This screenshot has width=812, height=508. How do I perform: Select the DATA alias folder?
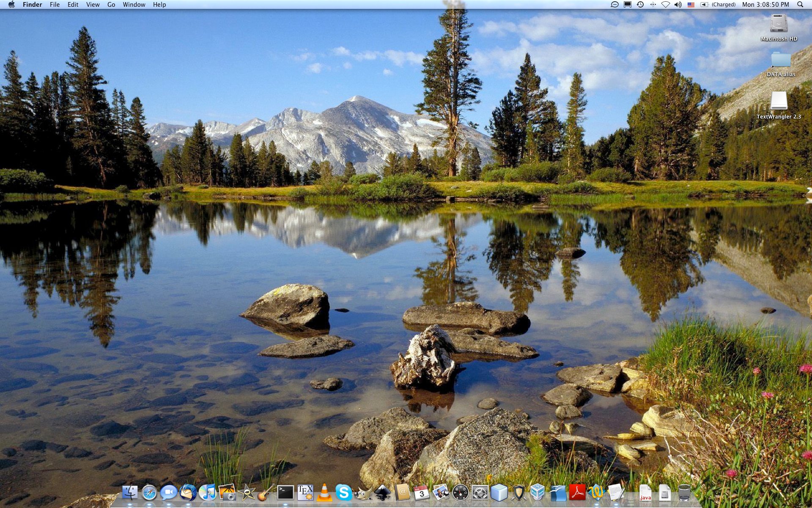coord(781,64)
